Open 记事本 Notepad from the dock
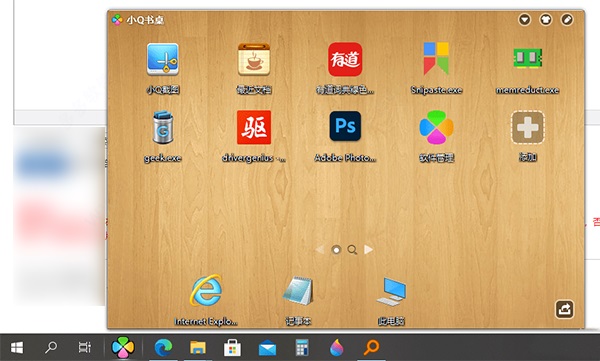 (x=298, y=290)
